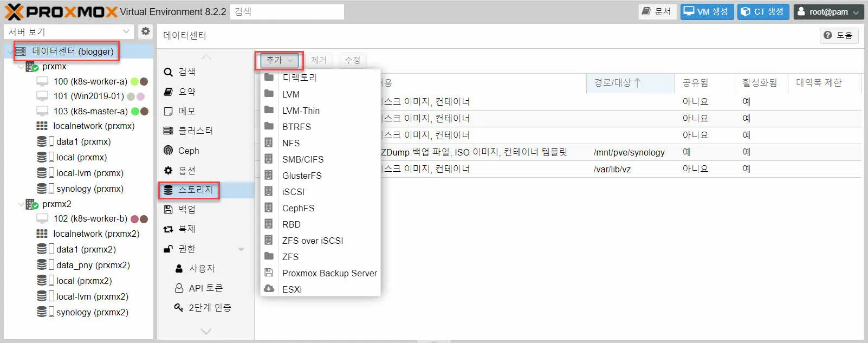Screen dimensions: 868x343
Task: Collapse the 권한 submenu arrow
Action: click(x=241, y=249)
